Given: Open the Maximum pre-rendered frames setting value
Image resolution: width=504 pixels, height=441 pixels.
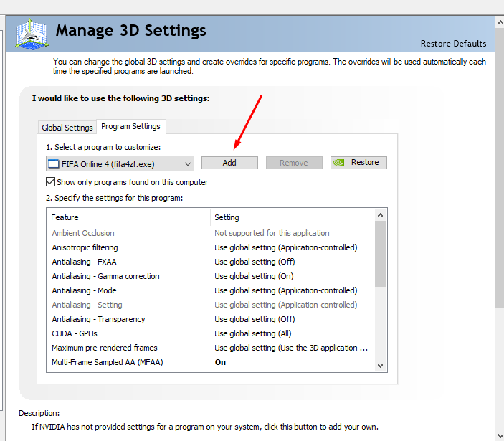Looking at the screenshot, I should pos(290,348).
